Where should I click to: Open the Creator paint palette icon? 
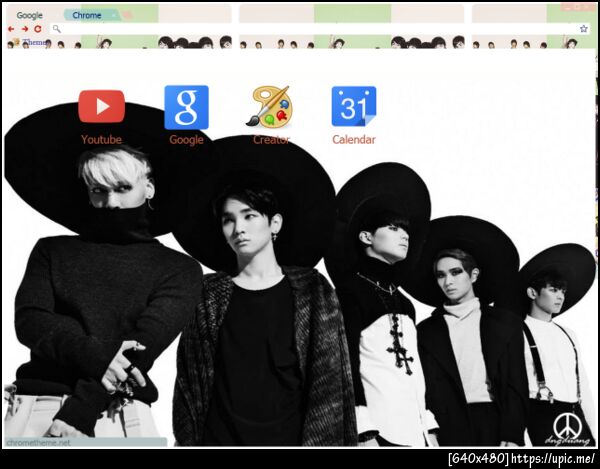pos(269,107)
